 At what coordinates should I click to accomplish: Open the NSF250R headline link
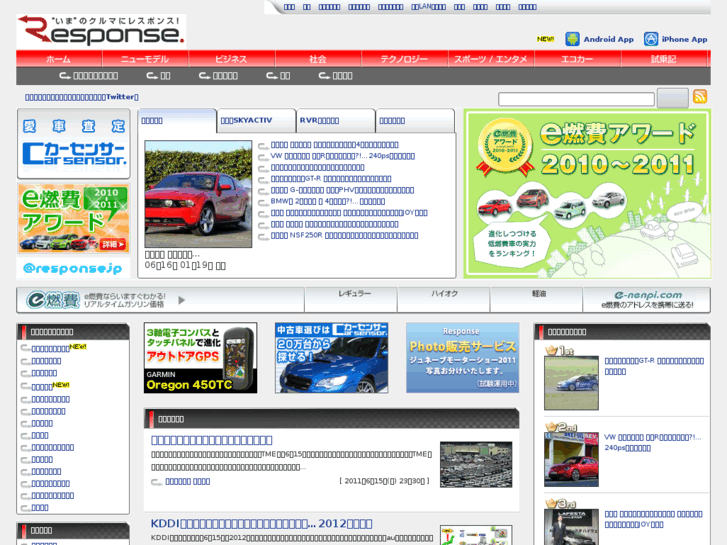pos(344,236)
